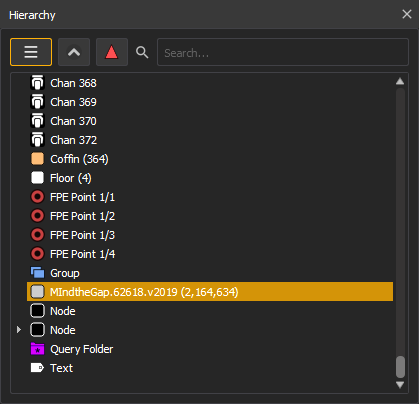Click the white Floor (4) icon
Viewport: 419px width, 404px height.
pos(37,178)
